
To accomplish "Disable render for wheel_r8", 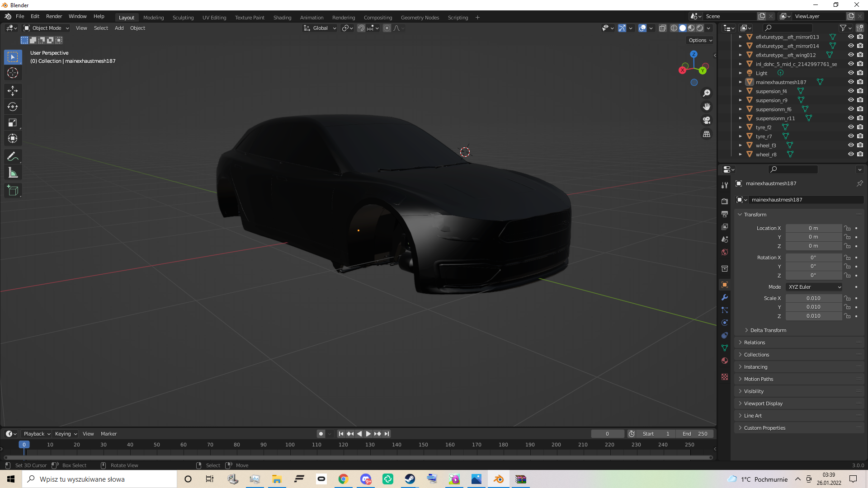I will pos(860,154).
